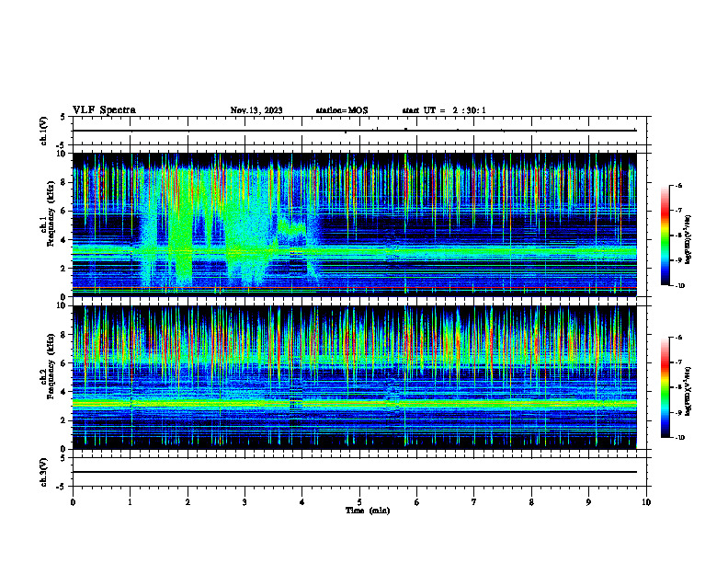The width and height of the screenshot is (728, 563).
Task: Click time axis tick label "7"
Action: coord(474,502)
